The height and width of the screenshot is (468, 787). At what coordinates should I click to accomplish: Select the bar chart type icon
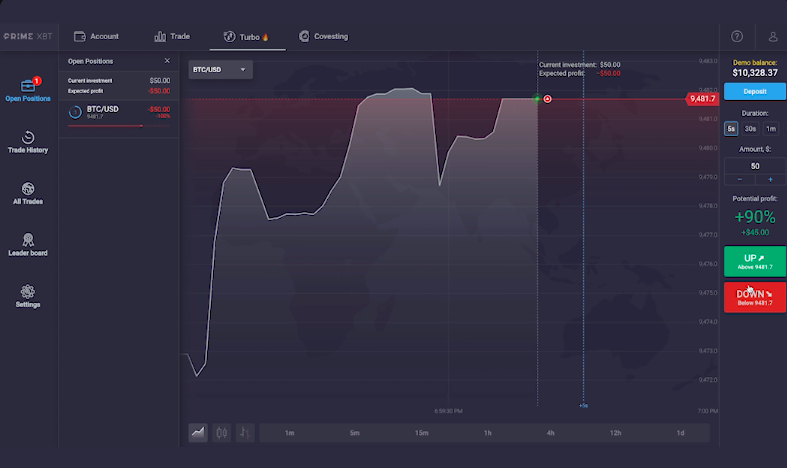click(245, 432)
